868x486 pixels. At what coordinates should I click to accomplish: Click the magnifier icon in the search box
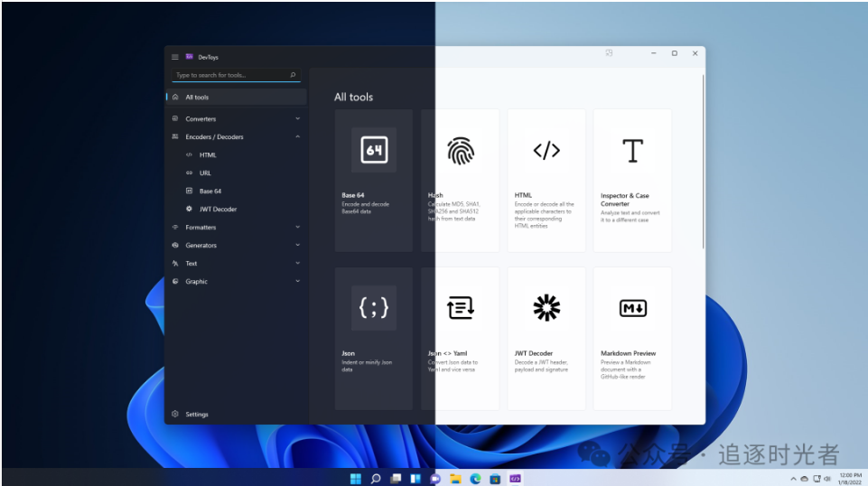(293, 75)
